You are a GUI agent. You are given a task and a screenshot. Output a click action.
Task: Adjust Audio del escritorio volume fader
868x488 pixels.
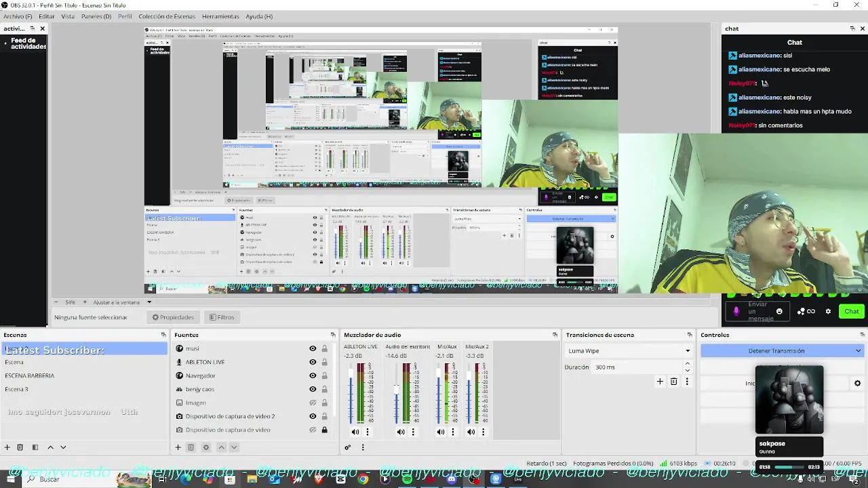[x=397, y=390]
